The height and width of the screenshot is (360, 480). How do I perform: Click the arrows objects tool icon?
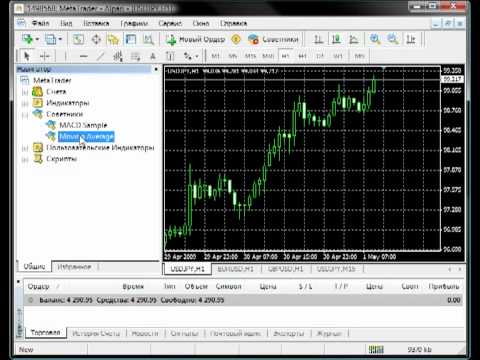[x=188, y=56]
